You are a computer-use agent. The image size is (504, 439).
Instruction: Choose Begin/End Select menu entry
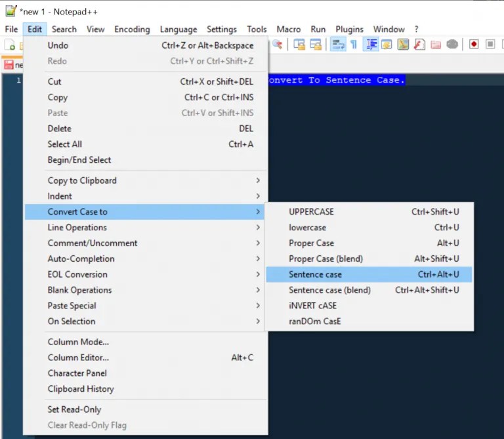[146, 160]
